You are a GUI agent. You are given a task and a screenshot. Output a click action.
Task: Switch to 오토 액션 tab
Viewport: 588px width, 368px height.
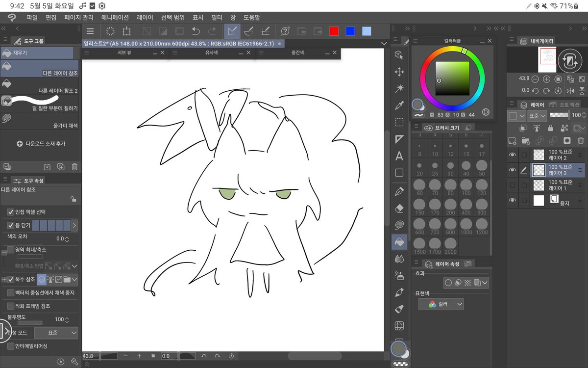click(564, 105)
